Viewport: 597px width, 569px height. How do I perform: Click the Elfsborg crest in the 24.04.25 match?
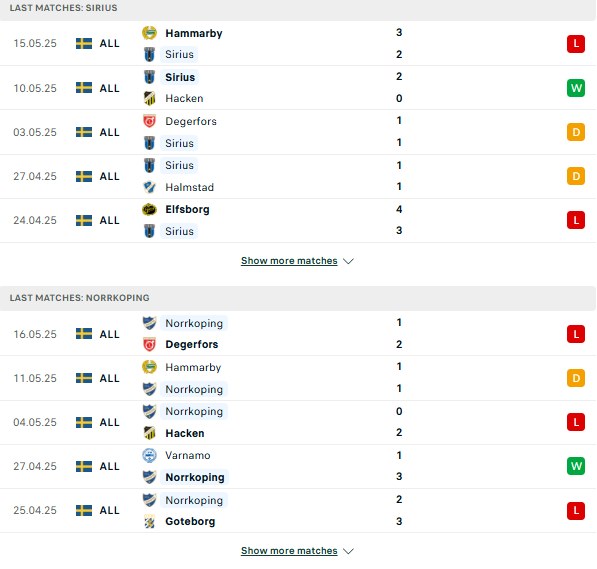(149, 209)
